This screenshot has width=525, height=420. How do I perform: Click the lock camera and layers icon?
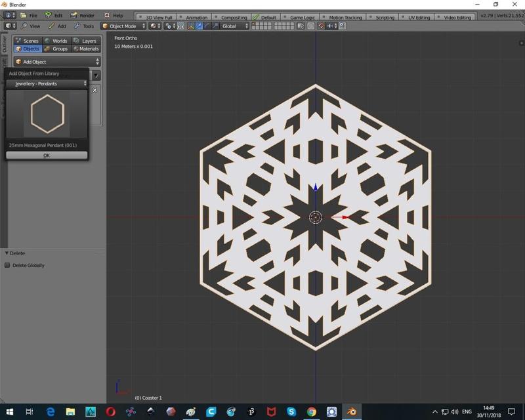(x=301, y=26)
